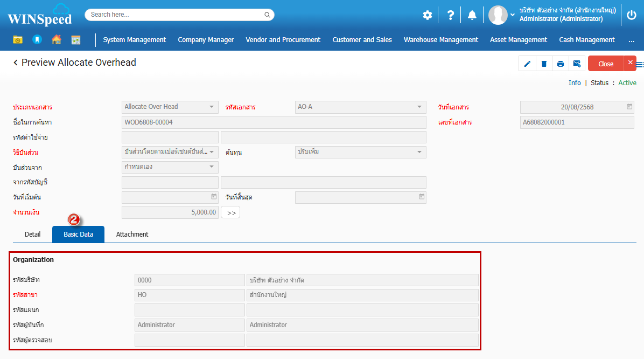
Task: Click the help question mark icon
Action: pyautogui.click(x=451, y=15)
